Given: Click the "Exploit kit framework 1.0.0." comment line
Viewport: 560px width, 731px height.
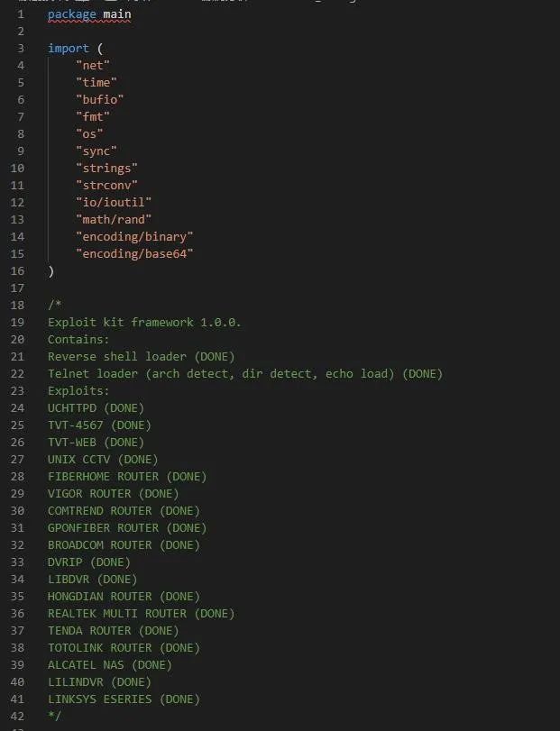Looking at the screenshot, I should pos(144,322).
